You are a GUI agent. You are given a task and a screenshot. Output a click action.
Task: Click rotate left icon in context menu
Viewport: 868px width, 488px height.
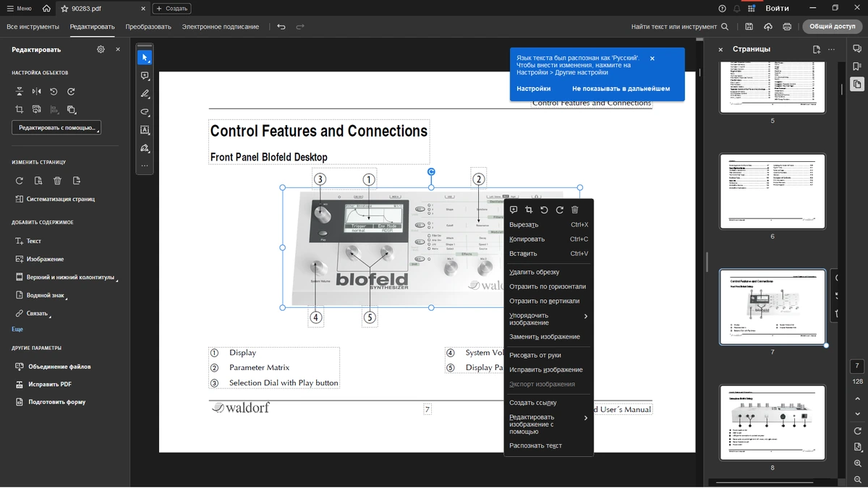point(544,210)
